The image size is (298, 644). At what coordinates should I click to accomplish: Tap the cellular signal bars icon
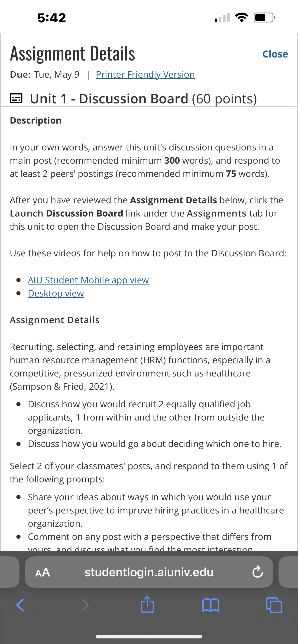pos(222,17)
